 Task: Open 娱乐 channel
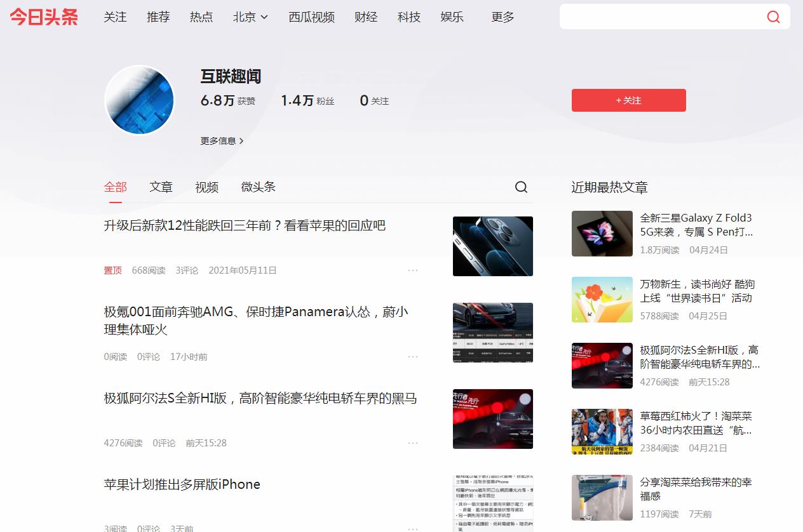pos(452,17)
